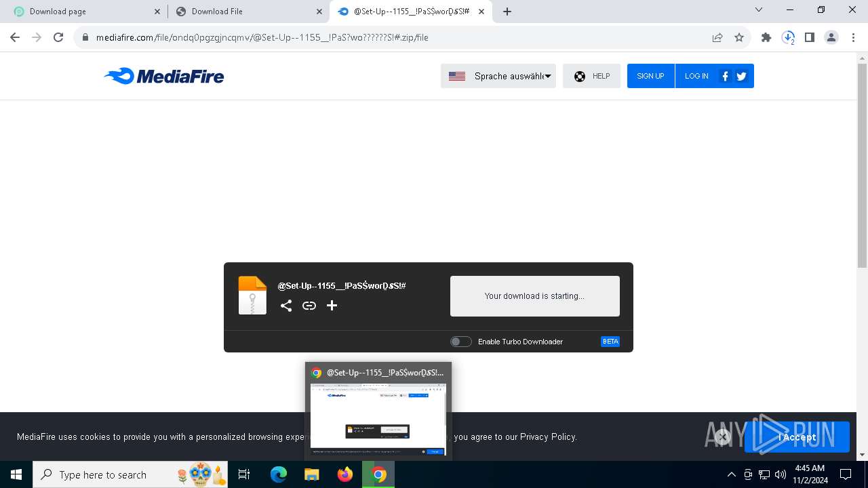Open the Chrome three-dot menu

tap(853, 37)
